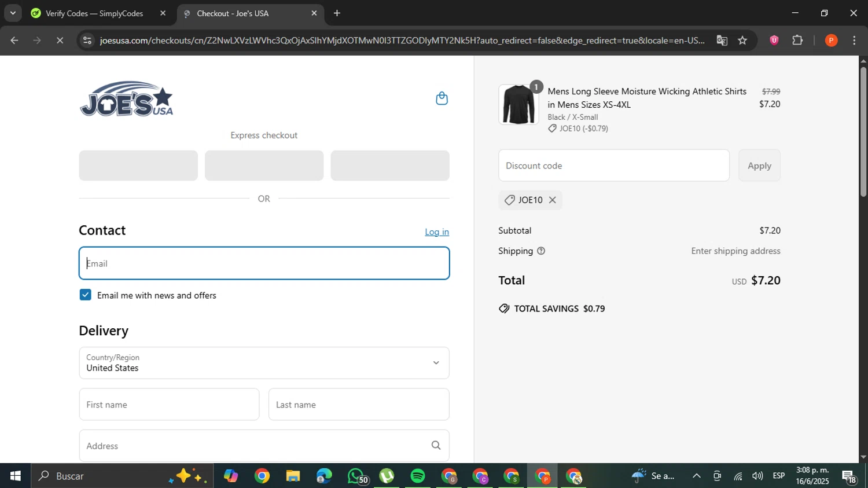Viewport: 868px width, 488px height.
Task: Click the black shirt product thumbnail
Action: 518,104
